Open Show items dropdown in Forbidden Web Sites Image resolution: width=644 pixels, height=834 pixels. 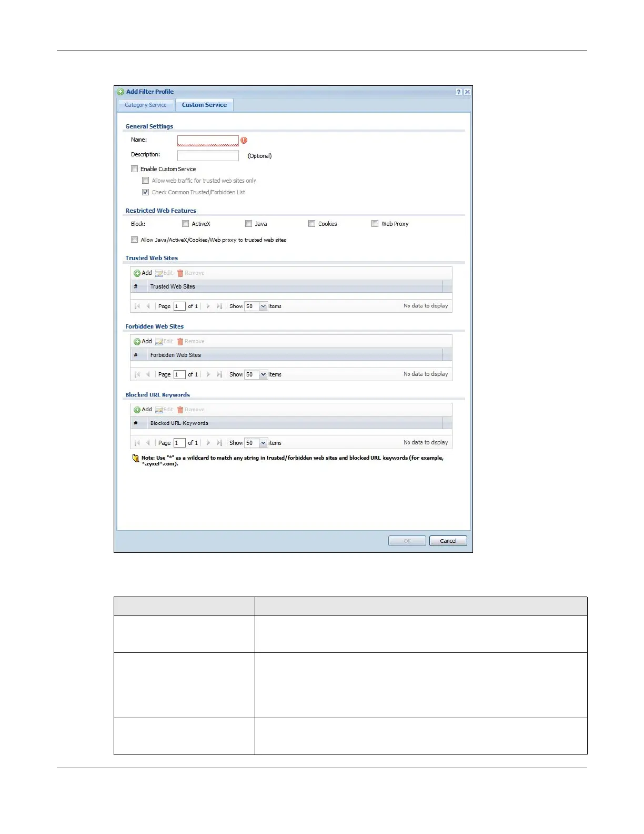[264, 374]
